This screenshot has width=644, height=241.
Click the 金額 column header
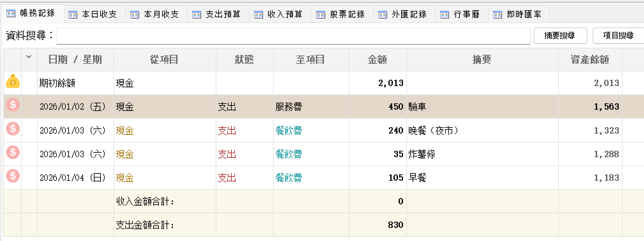[378, 60]
